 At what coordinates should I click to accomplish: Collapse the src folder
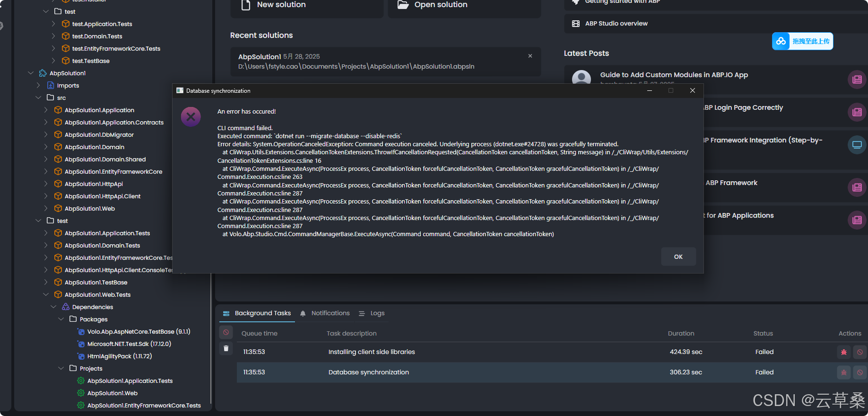[x=38, y=97]
